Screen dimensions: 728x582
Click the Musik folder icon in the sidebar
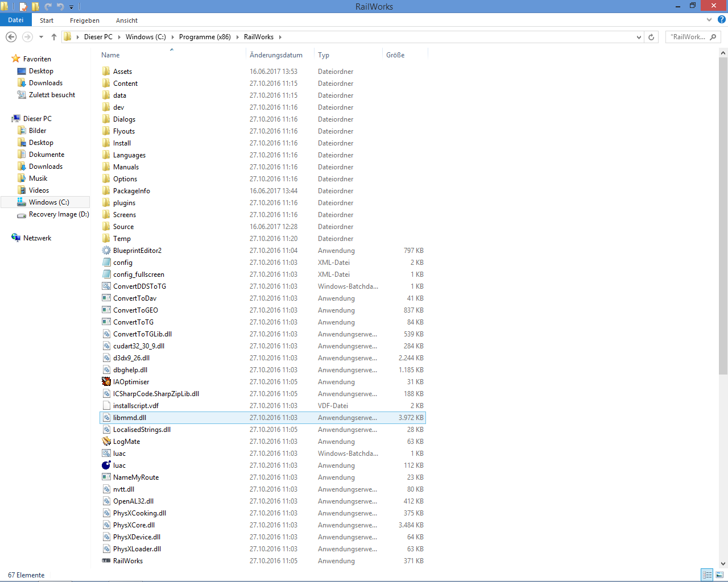pyautogui.click(x=22, y=178)
